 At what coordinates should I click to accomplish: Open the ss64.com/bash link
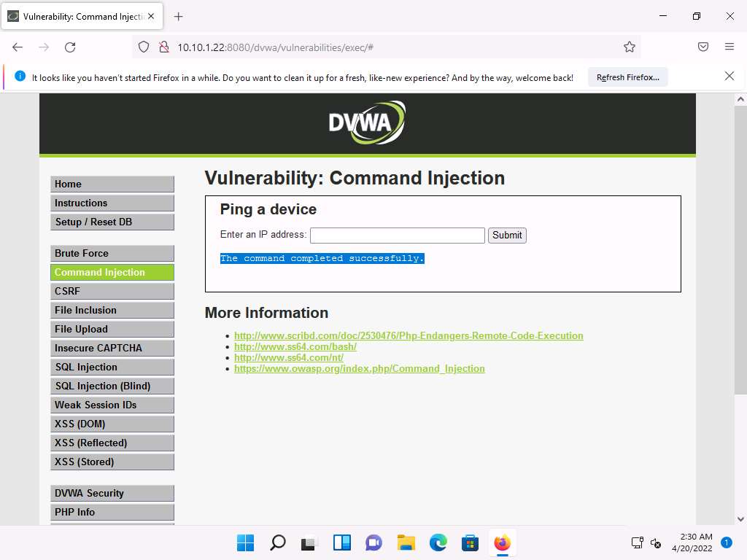pos(295,346)
